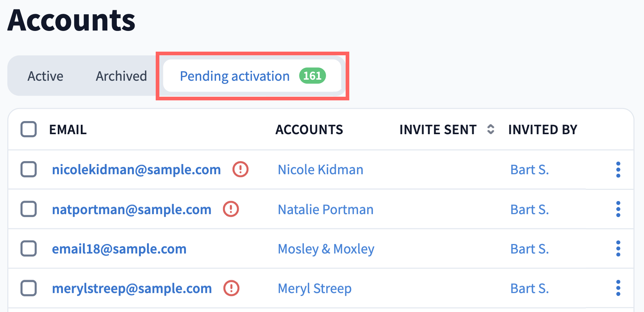Toggle the select-all checkbox in header
Screen dimensions: 644x312
pos(29,129)
